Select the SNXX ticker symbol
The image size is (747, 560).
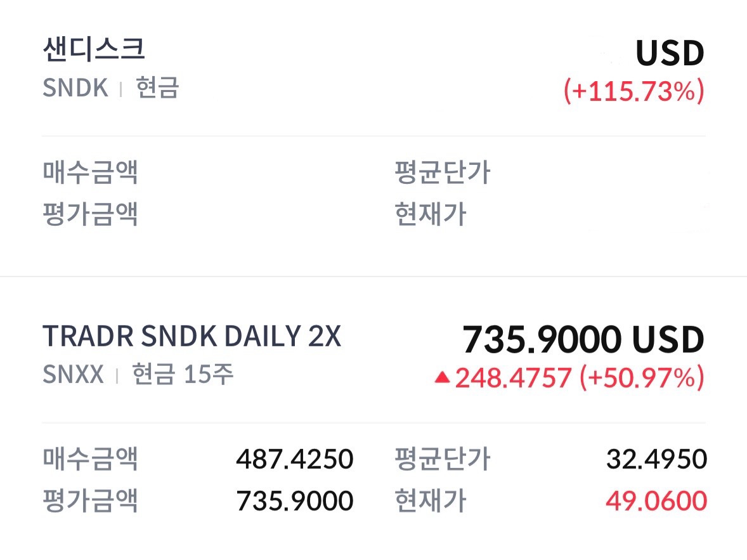click(73, 374)
